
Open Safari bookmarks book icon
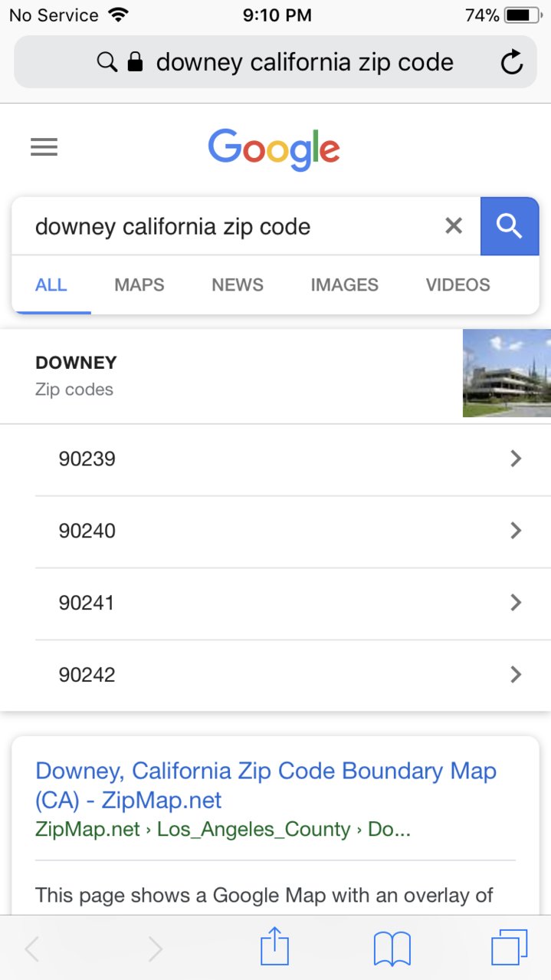pos(392,949)
